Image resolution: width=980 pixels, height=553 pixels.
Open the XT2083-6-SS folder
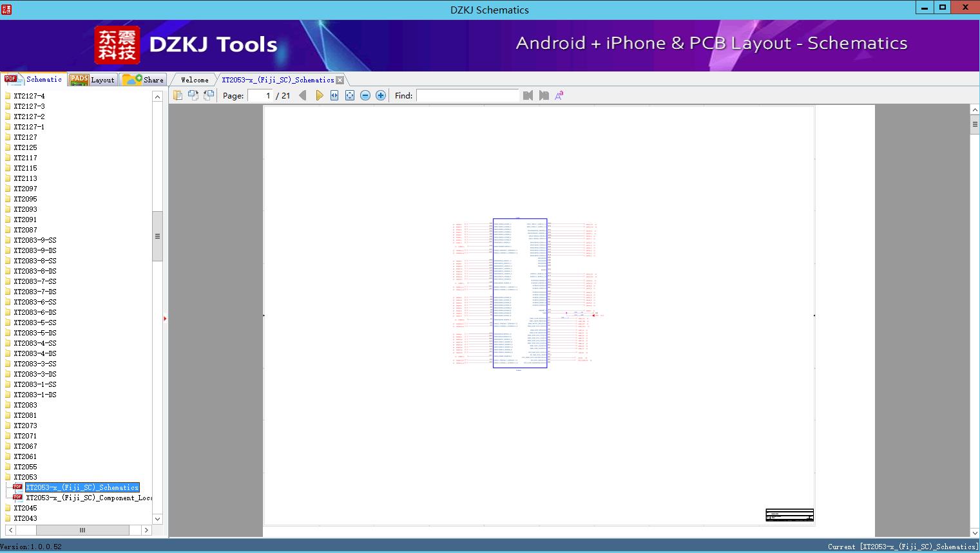(35, 302)
